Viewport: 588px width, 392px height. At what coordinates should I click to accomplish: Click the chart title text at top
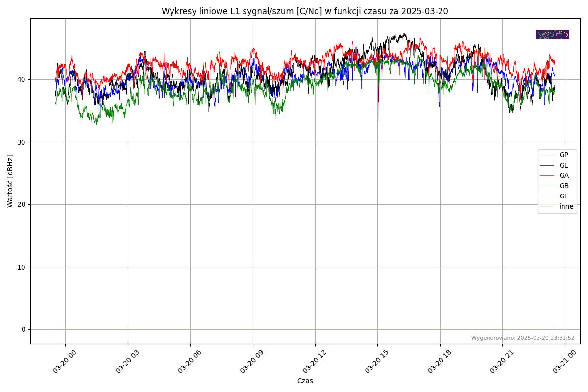[305, 11]
